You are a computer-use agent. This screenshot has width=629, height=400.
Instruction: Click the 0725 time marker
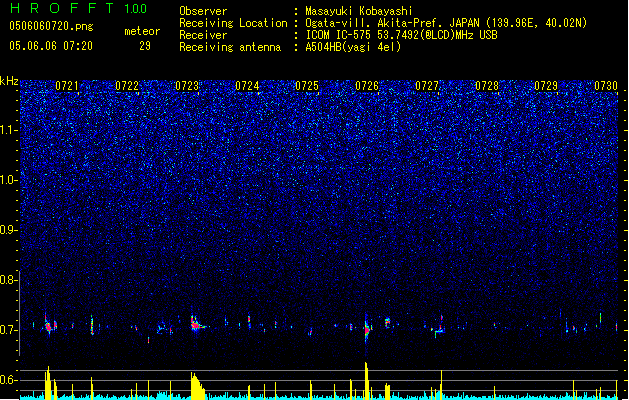307,86
